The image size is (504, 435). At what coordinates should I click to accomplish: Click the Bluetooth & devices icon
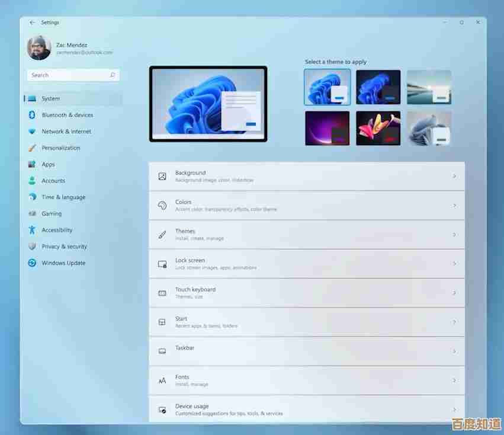[32, 115]
